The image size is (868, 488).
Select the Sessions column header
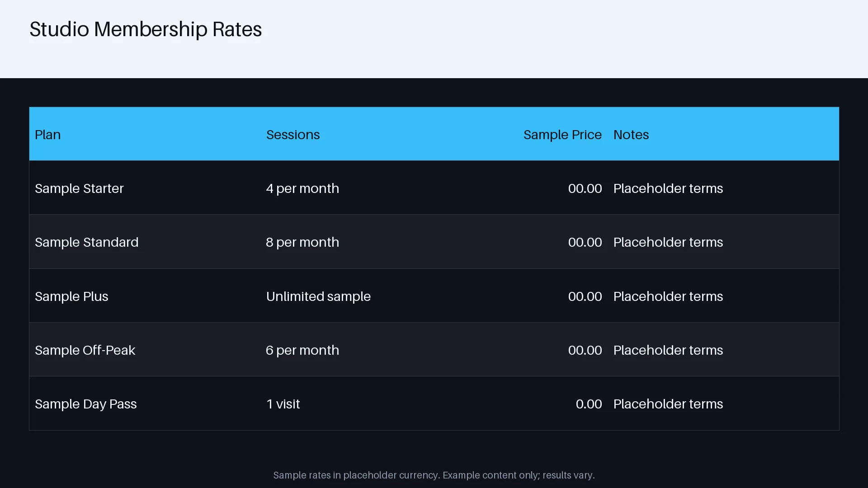293,135
